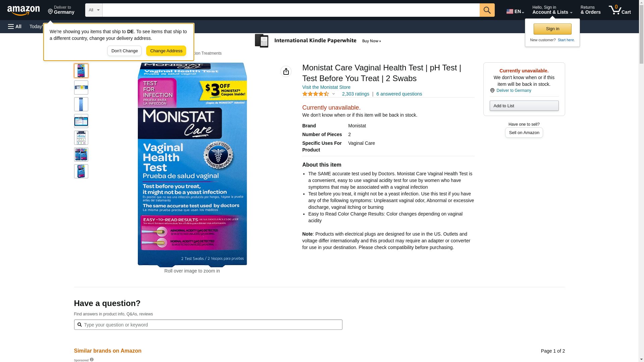Click the yellow Sign in button

pos(552,29)
